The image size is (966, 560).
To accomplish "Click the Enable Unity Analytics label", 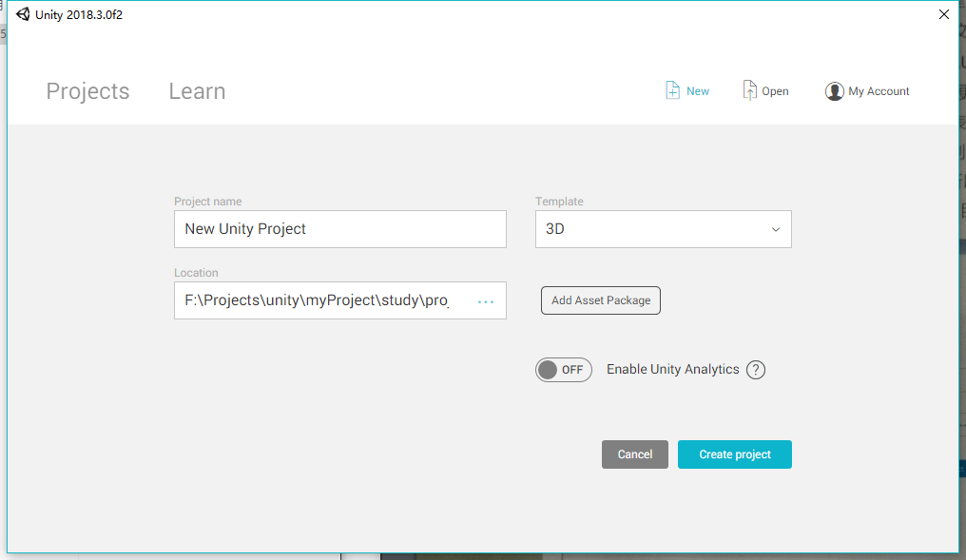I will pos(673,369).
